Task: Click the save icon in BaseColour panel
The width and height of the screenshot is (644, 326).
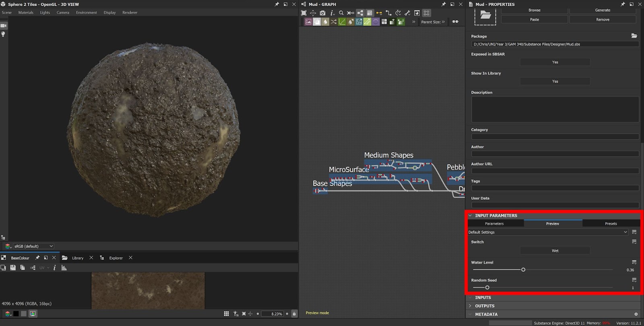Action: pyautogui.click(x=13, y=268)
